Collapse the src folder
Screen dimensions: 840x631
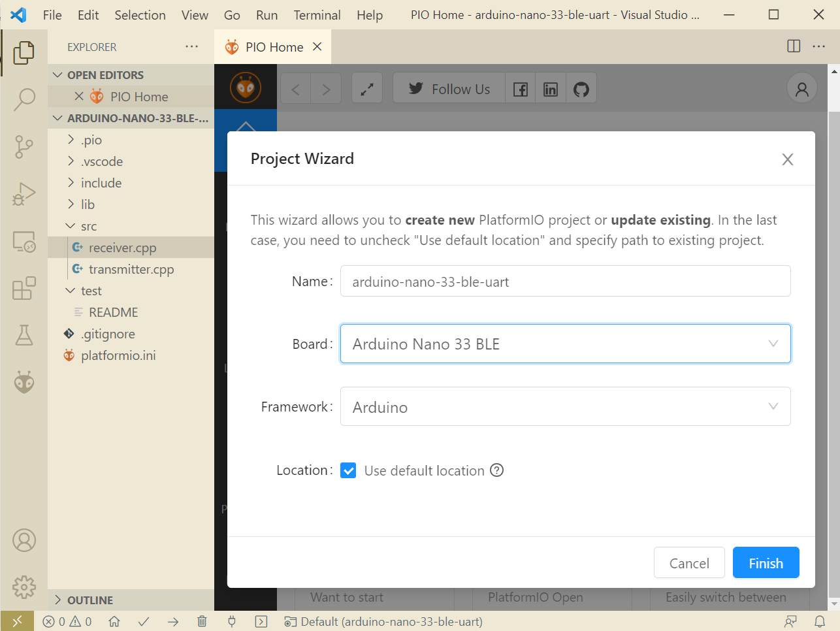(x=131, y=226)
